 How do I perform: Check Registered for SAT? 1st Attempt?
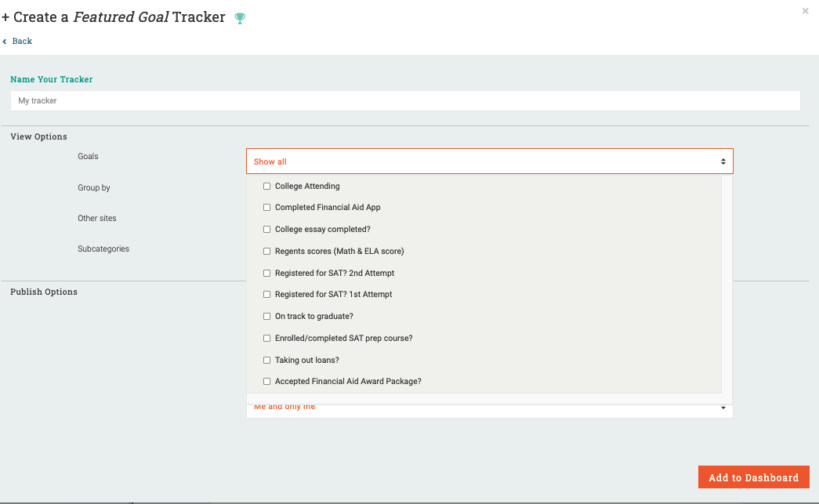(267, 295)
